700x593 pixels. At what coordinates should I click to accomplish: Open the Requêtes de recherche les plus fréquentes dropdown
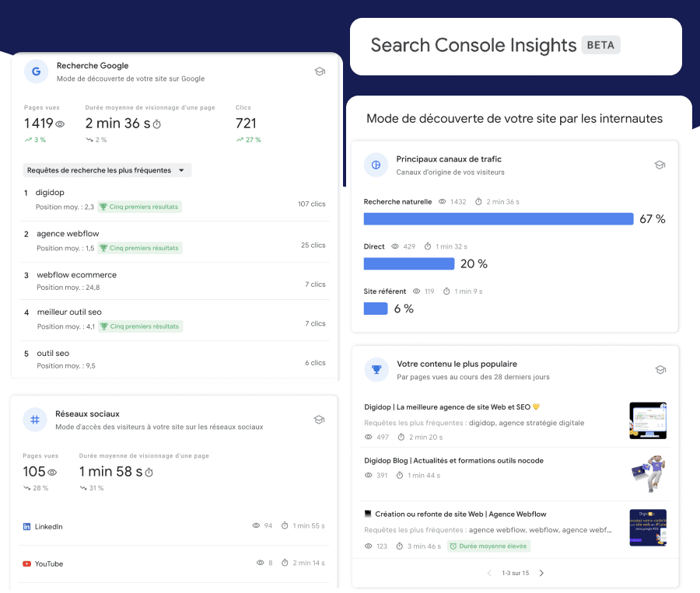point(107,170)
